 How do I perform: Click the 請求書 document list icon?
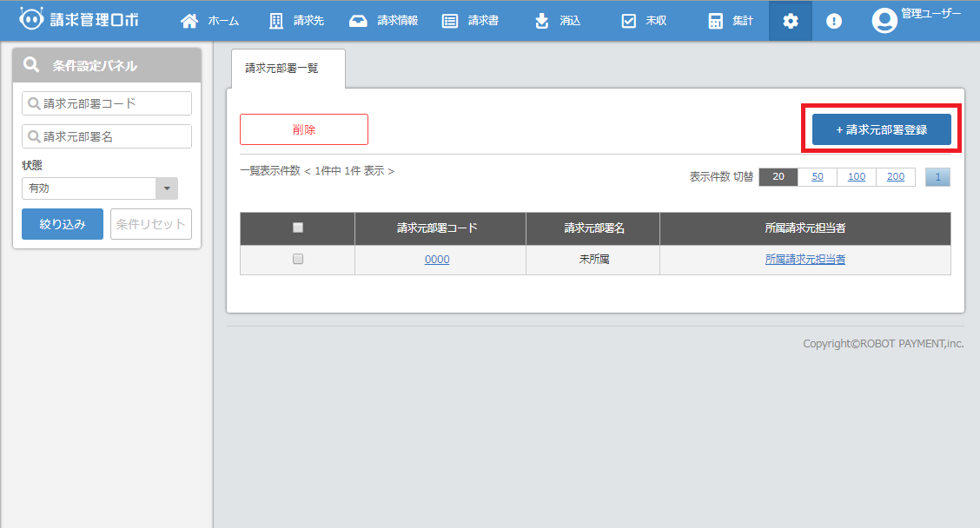[x=450, y=21]
